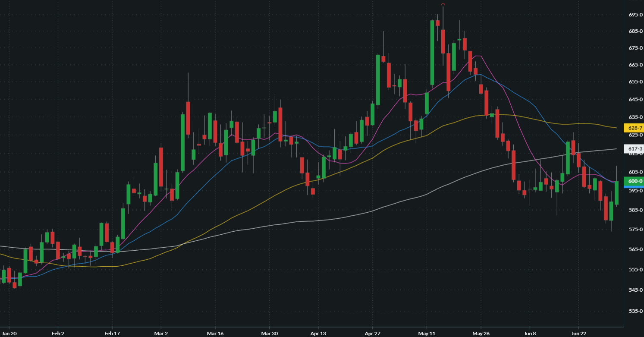Screen dimensions: 644x337
Task: Click the Mar 2 date label
Action: (161, 334)
